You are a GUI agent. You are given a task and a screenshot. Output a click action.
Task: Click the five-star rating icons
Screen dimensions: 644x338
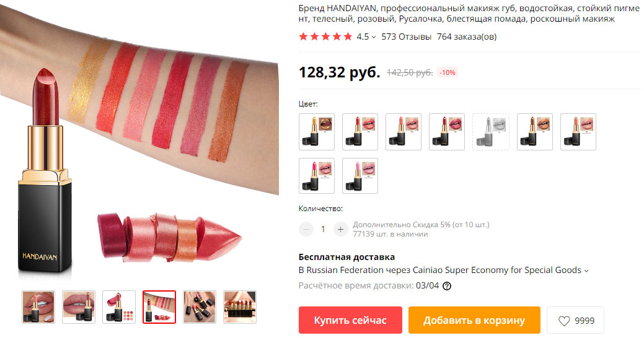[325, 37]
